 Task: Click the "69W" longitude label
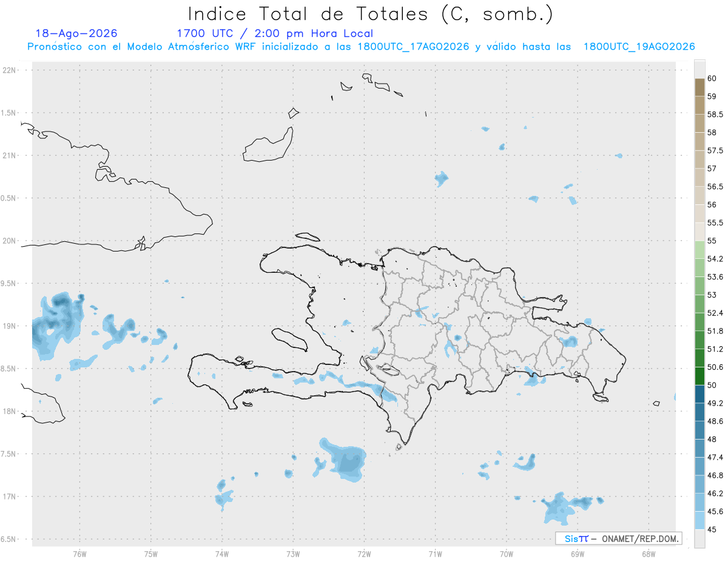pos(578,554)
